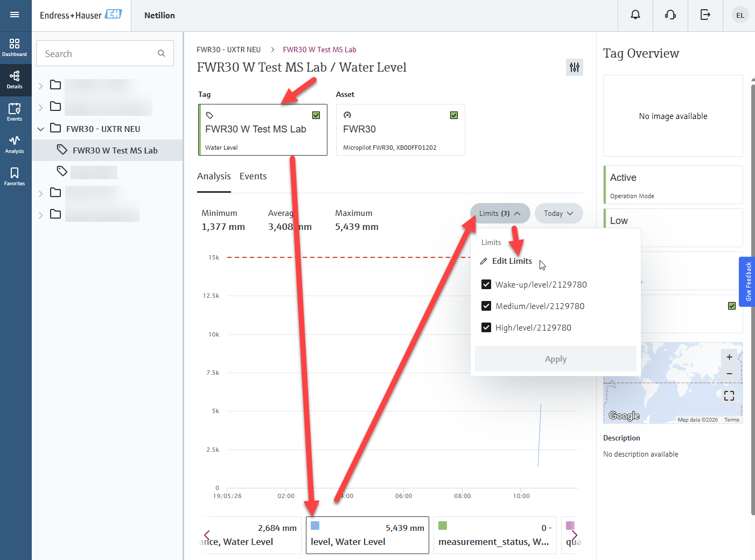Select the level, Water Level measurement card
Image resolution: width=755 pixels, height=560 pixels.
pyautogui.click(x=367, y=535)
